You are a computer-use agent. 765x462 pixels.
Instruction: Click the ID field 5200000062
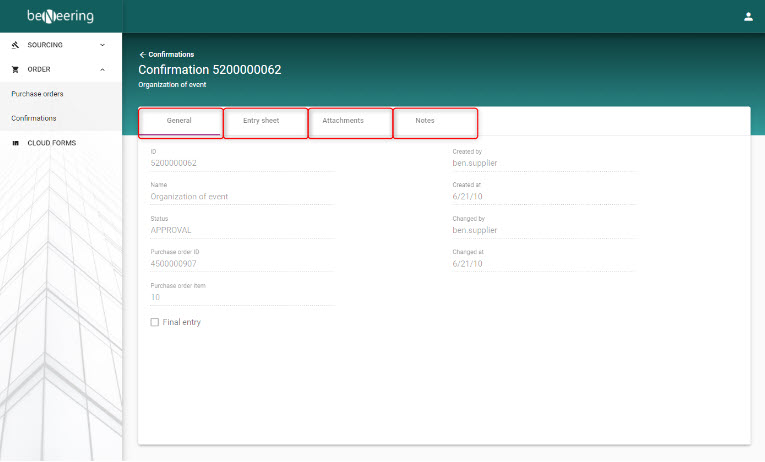(x=240, y=163)
